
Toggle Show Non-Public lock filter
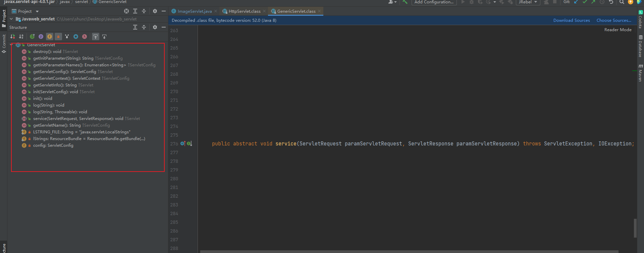58,37
